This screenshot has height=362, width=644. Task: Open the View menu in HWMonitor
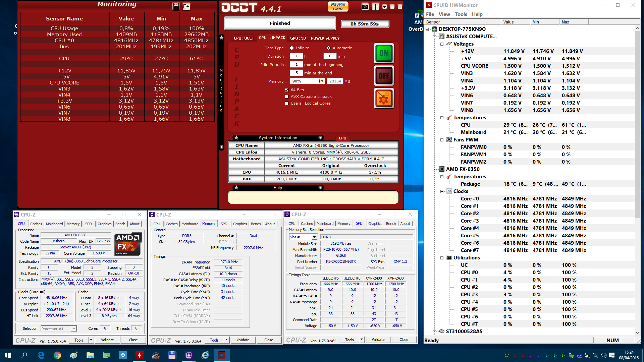444,14
